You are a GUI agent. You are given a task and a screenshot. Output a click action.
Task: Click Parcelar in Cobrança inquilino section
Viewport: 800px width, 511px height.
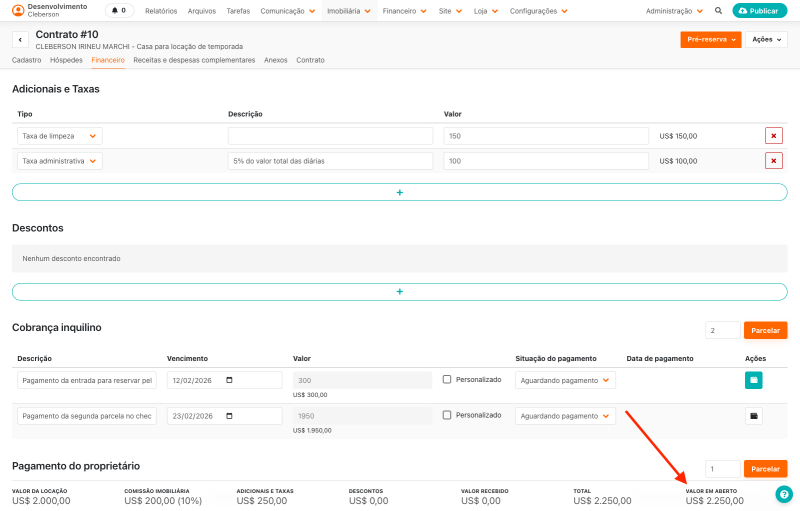[765, 330]
